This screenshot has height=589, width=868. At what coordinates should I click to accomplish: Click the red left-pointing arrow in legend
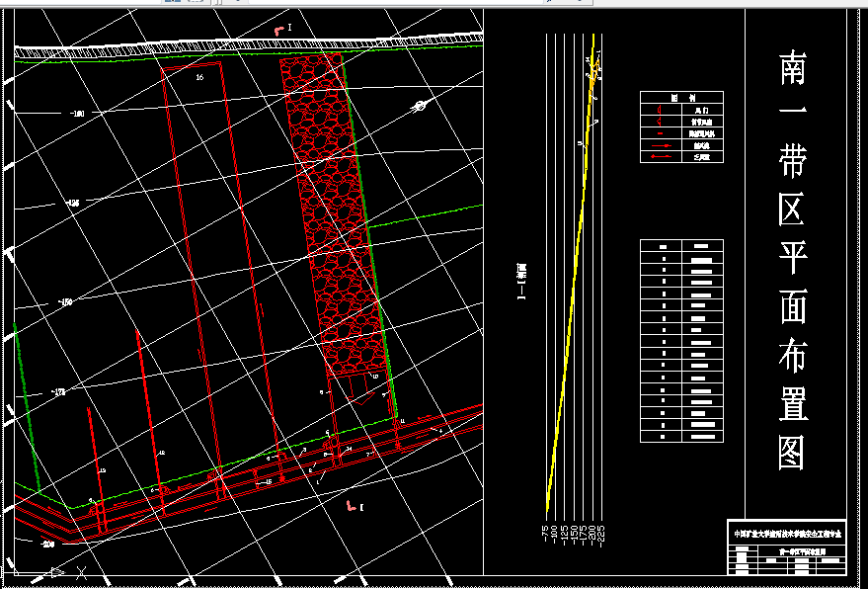(x=661, y=157)
